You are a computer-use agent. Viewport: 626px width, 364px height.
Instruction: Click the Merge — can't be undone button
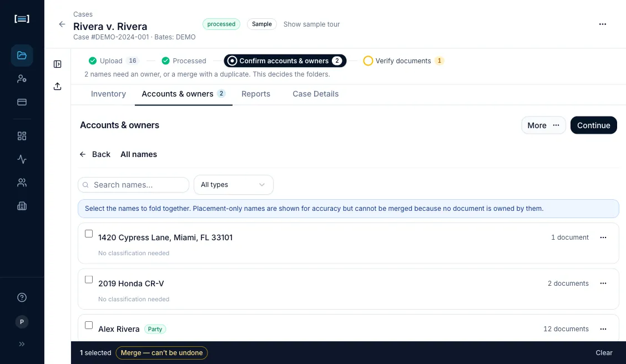[161, 353]
